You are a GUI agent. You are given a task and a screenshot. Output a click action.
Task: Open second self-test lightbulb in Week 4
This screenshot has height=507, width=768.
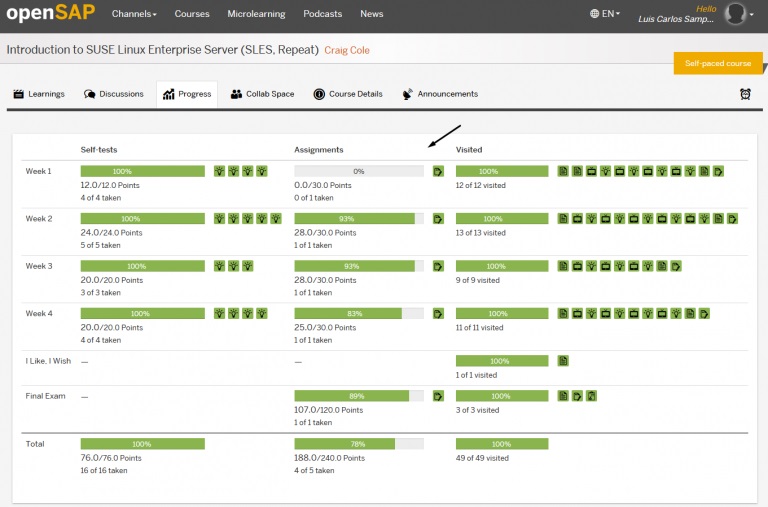tap(234, 314)
